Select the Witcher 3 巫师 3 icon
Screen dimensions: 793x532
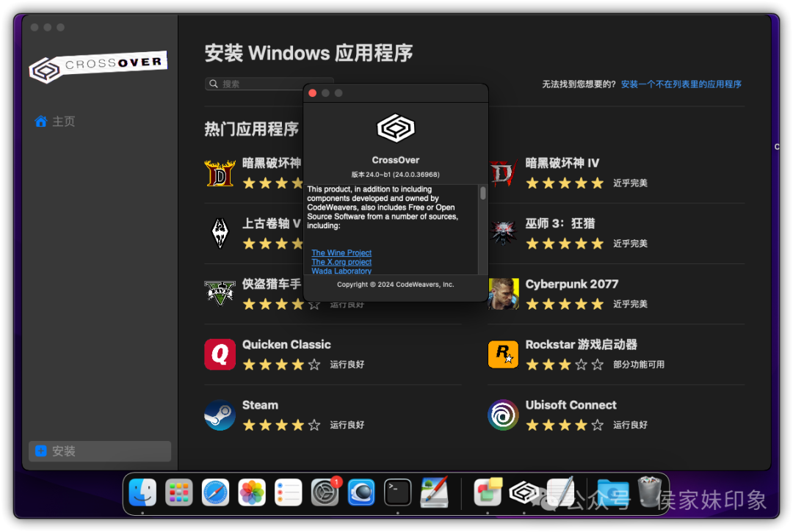[x=503, y=233]
